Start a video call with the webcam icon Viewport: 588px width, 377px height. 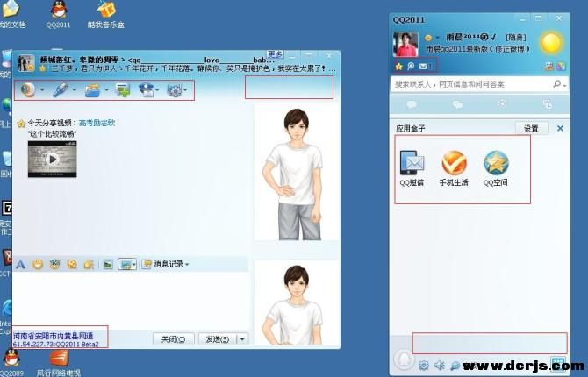click(28, 90)
